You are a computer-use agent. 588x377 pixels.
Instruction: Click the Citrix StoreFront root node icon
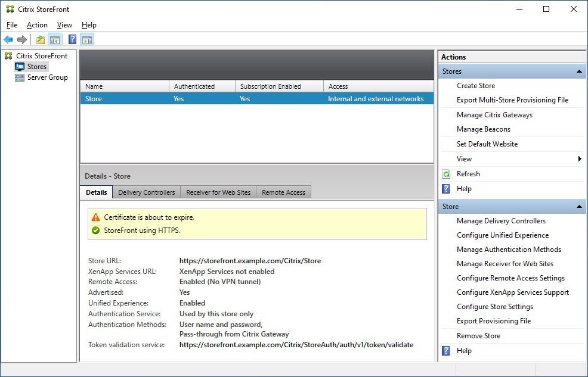(8, 56)
